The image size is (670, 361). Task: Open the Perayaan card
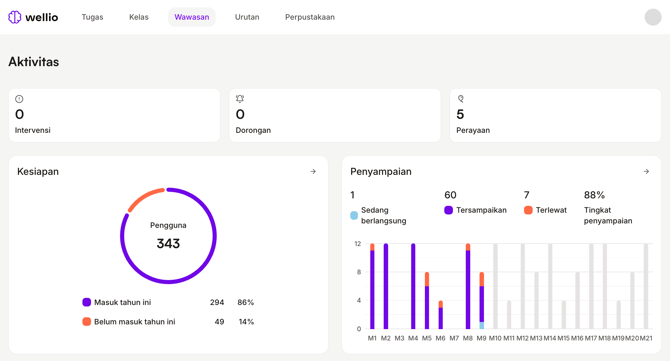555,115
